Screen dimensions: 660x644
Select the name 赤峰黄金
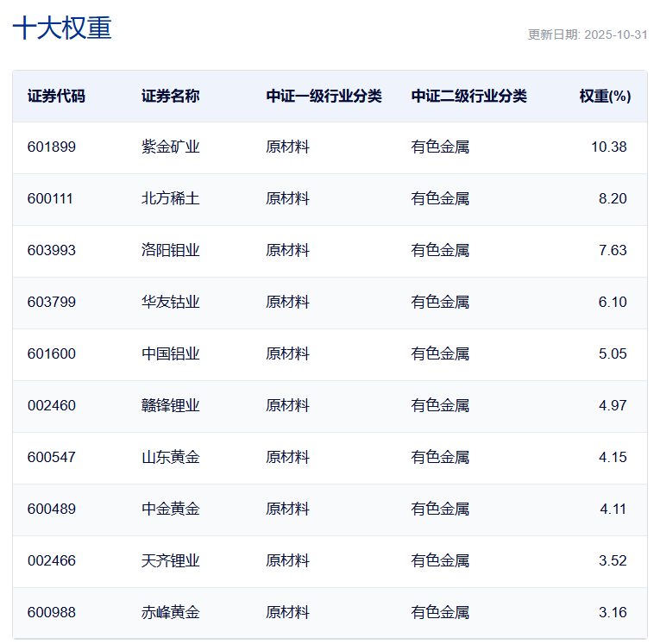click(x=171, y=612)
